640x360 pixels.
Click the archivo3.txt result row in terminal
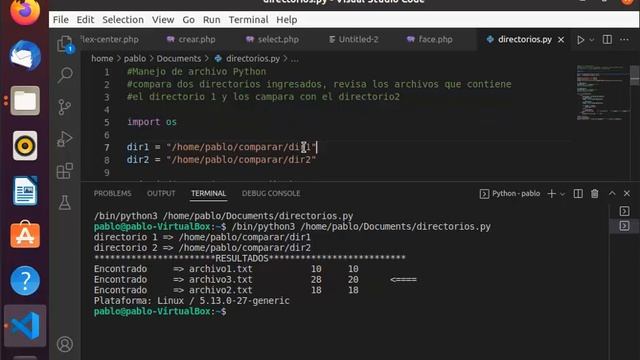pos(255,280)
